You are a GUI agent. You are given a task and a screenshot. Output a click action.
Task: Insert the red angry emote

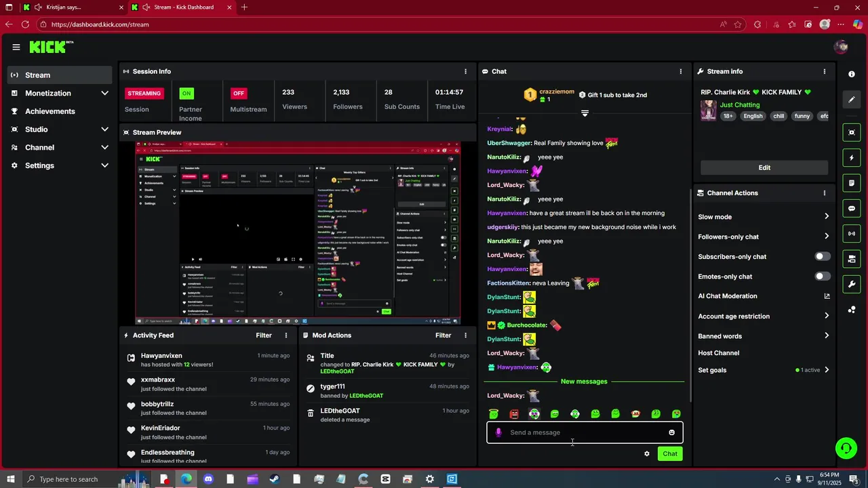coord(514,413)
